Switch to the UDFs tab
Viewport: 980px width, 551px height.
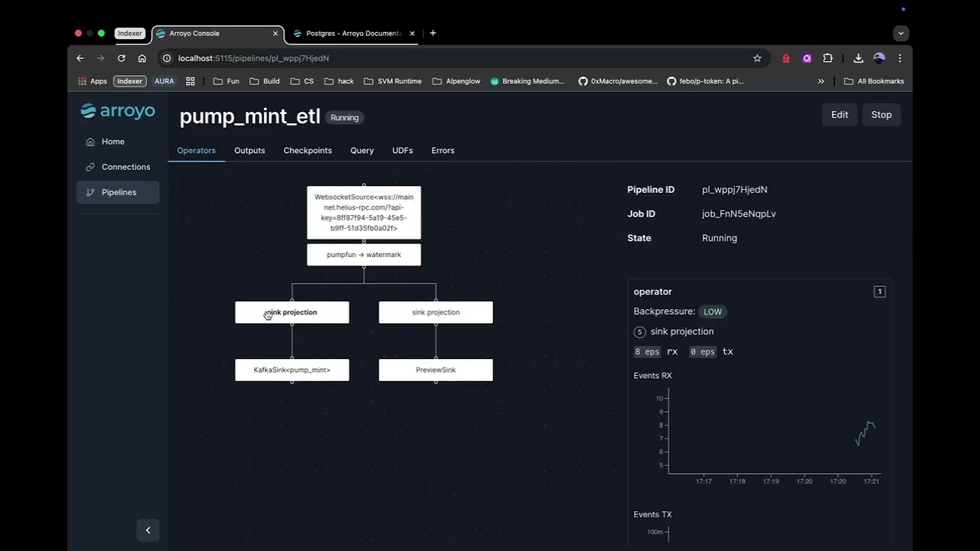[x=403, y=151]
